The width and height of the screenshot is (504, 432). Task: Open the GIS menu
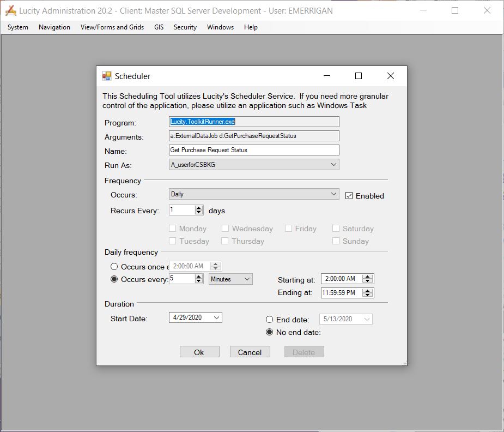pos(159,27)
